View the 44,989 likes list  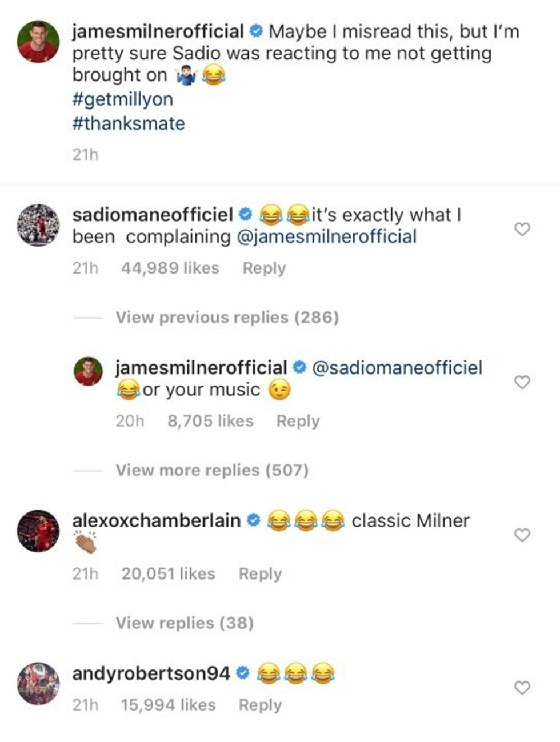tap(170, 268)
